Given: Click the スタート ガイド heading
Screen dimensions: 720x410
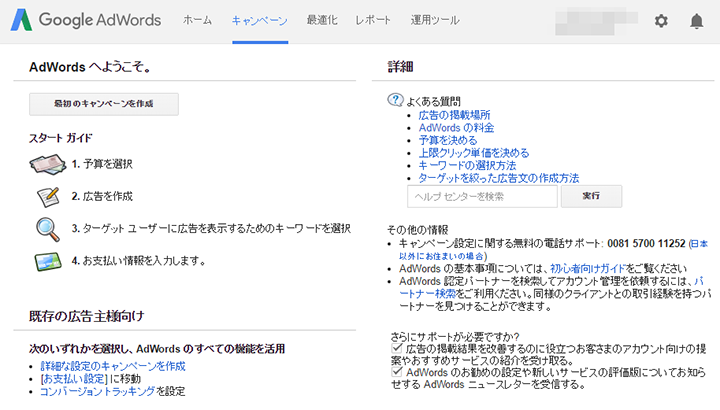Looking at the screenshot, I should point(61,138).
